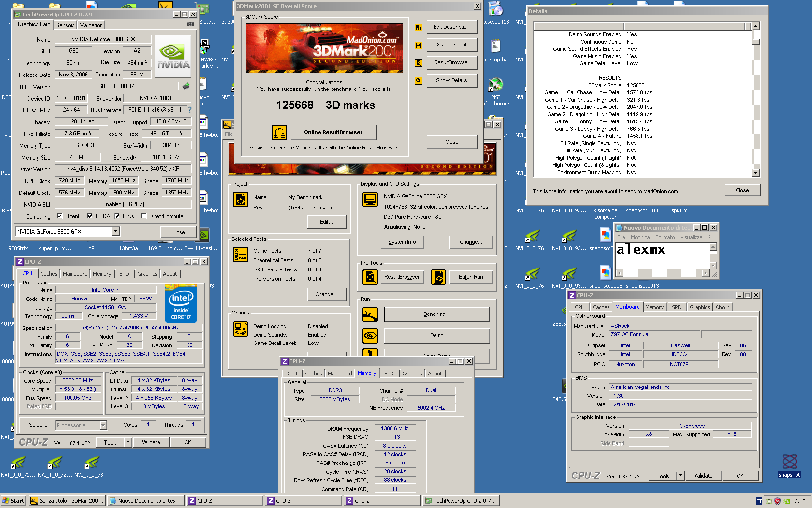Click the Show Details magnifier icon

[419, 81]
